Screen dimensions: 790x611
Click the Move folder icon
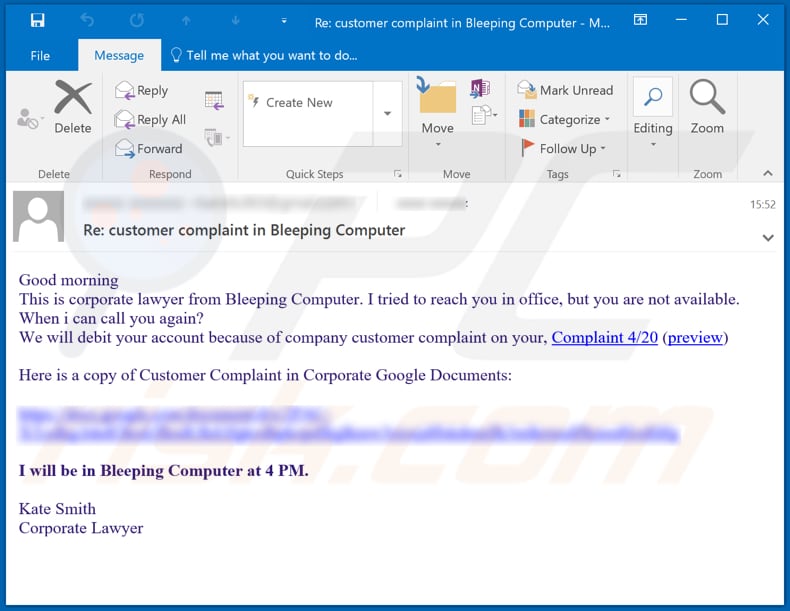click(437, 112)
